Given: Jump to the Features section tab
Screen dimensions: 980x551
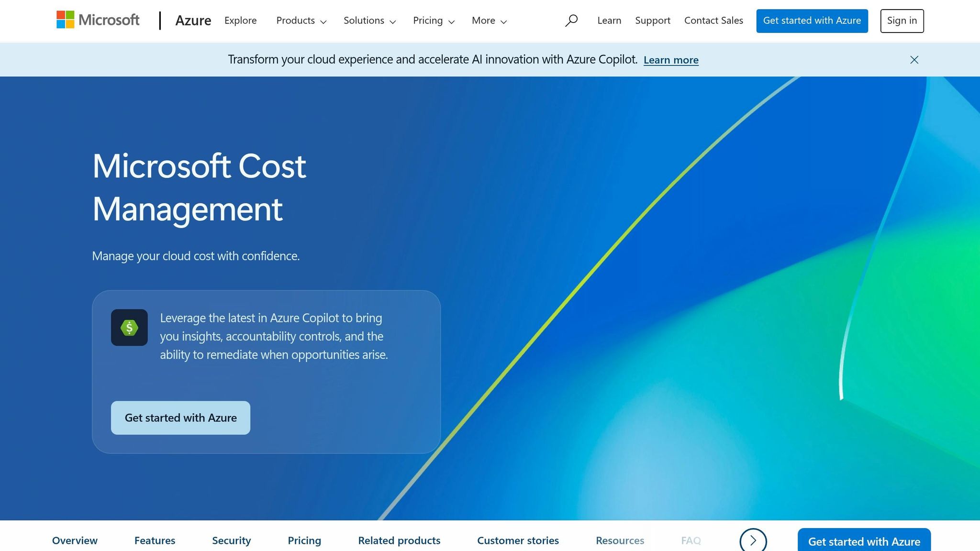Looking at the screenshot, I should click(155, 540).
